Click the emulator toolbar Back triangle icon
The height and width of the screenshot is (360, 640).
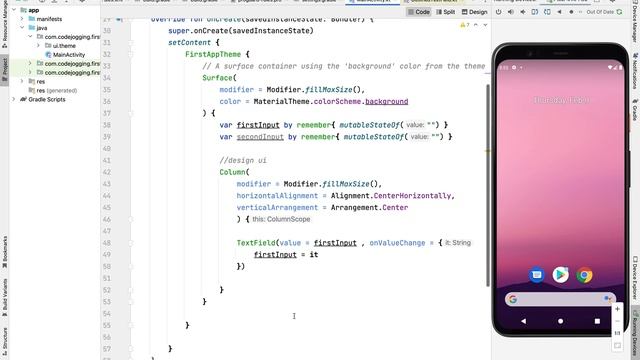pyautogui.click(x=559, y=12)
